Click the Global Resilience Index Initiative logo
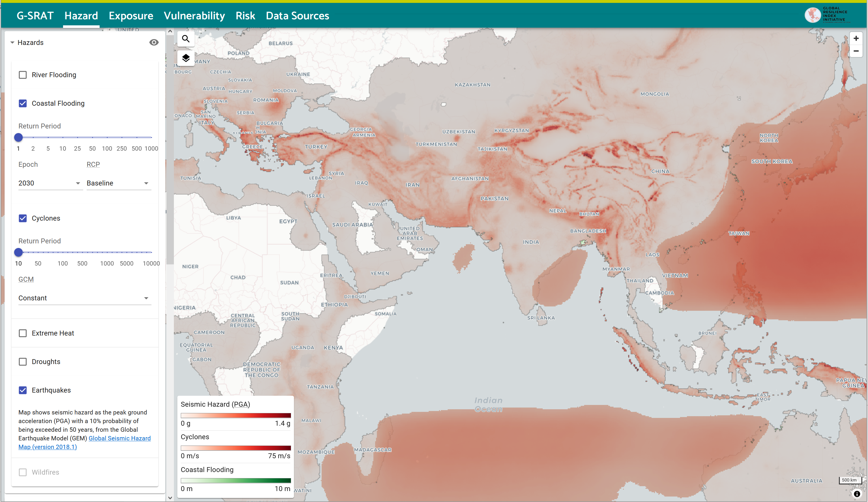Screen dimensions: 868x502 827,15
